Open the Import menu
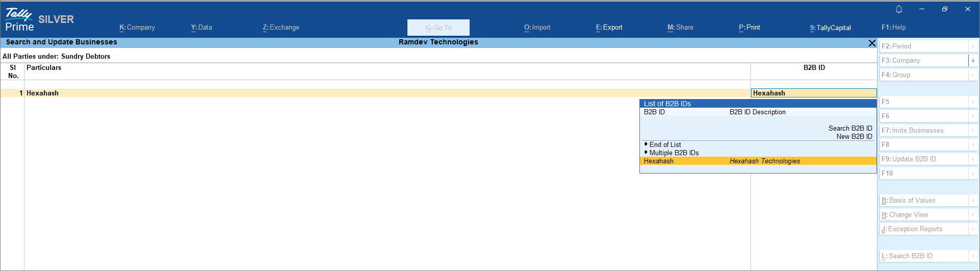This screenshot has height=271, width=980. [537, 28]
